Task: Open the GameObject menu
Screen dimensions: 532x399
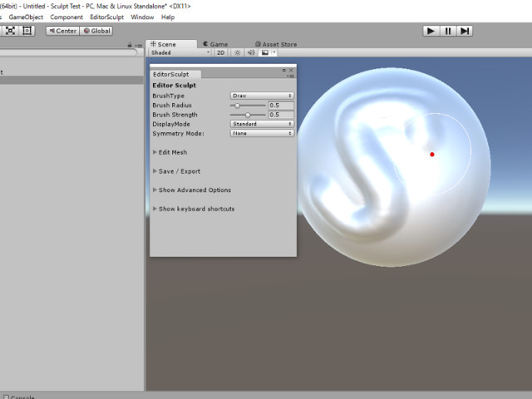Action: click(x=26, y=17)
